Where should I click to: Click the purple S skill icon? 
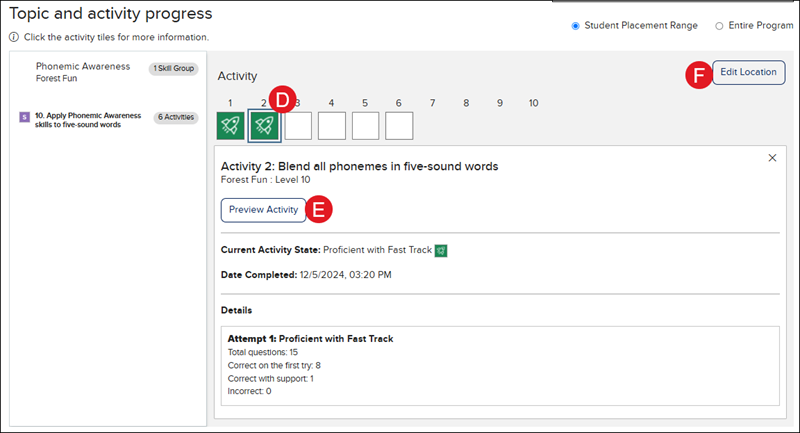click(25, 117)
